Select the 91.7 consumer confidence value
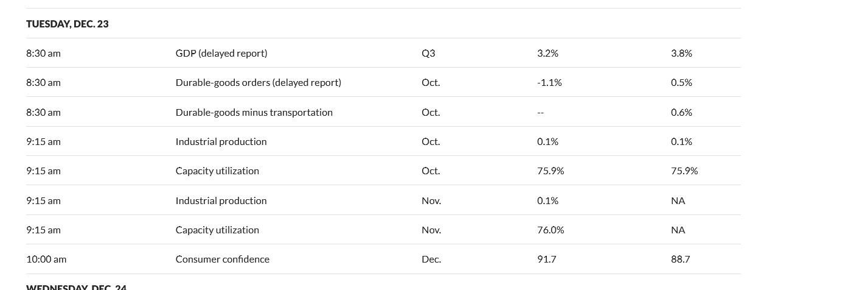 (x=546, y=259)
